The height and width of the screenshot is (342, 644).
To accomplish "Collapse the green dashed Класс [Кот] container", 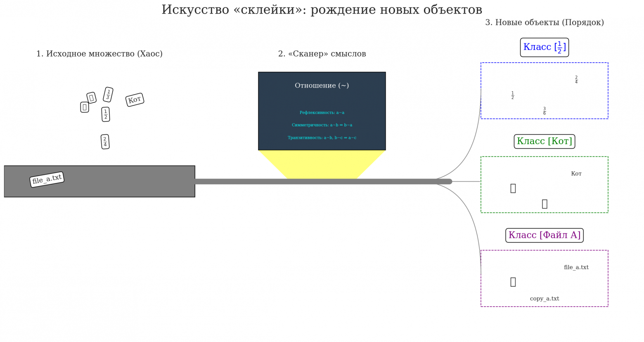I will 544,184.
